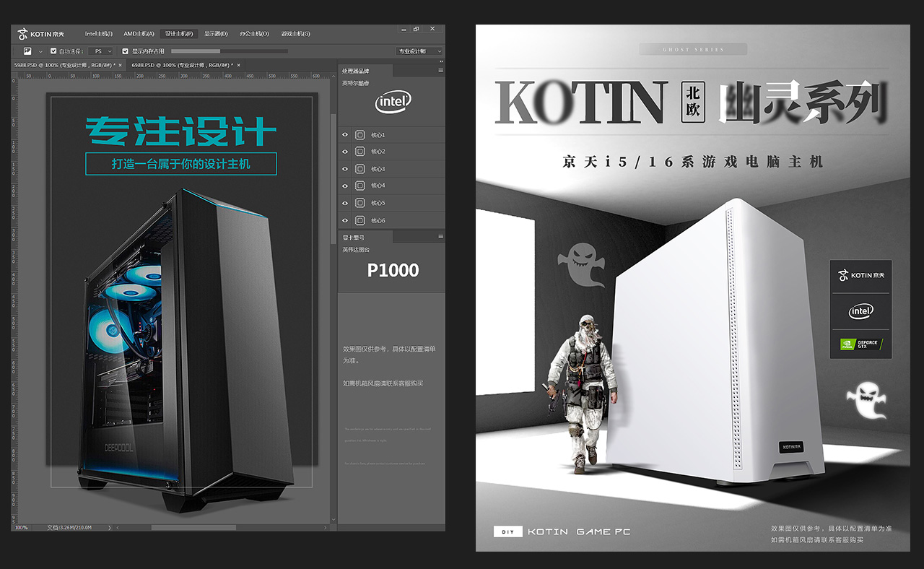Click the KOTIN logo in the title bar
Image resolution: width=924 pixels, height=569 pixels.
(41, 34)
